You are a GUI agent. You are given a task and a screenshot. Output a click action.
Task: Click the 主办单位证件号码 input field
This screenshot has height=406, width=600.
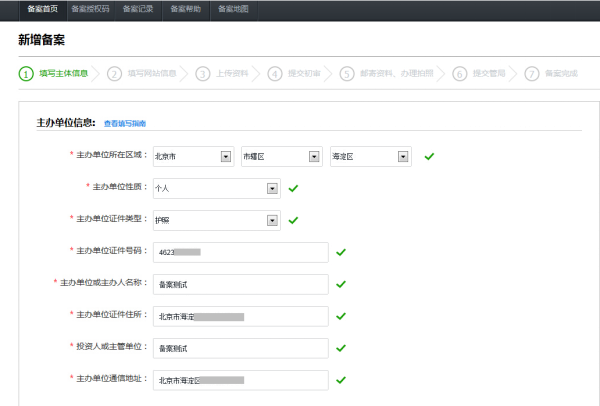click(x=241, y=252)
